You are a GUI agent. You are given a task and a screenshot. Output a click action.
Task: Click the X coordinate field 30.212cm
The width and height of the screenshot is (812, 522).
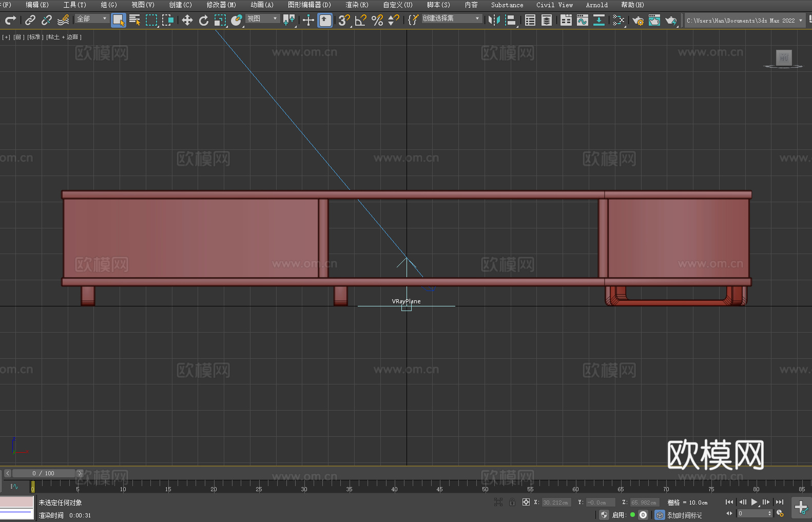pyautogui.click(x=556, y=502)
